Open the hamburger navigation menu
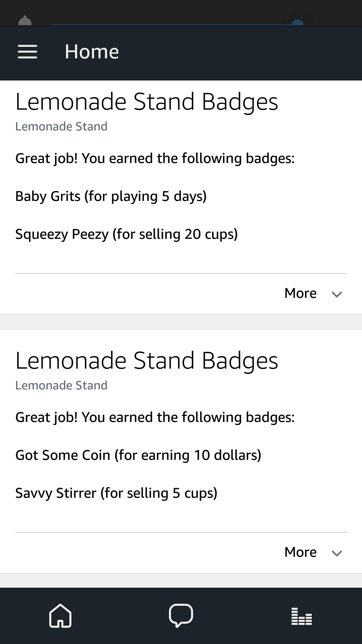 click(x=27, y=52)
